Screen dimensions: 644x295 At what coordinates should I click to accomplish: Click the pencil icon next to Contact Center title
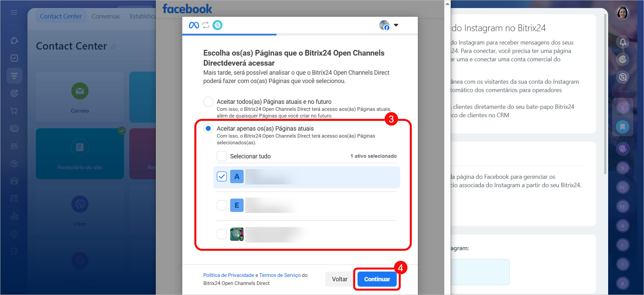pos(113,47)
